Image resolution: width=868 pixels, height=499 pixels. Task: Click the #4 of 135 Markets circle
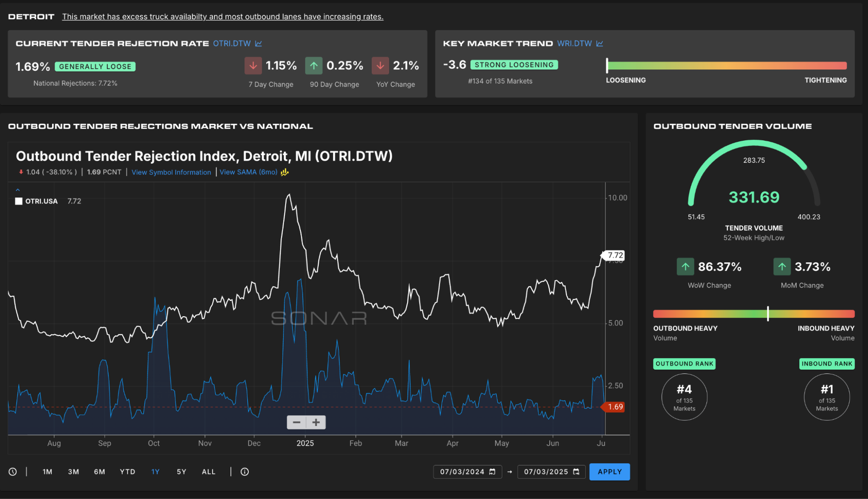(684, 397)
